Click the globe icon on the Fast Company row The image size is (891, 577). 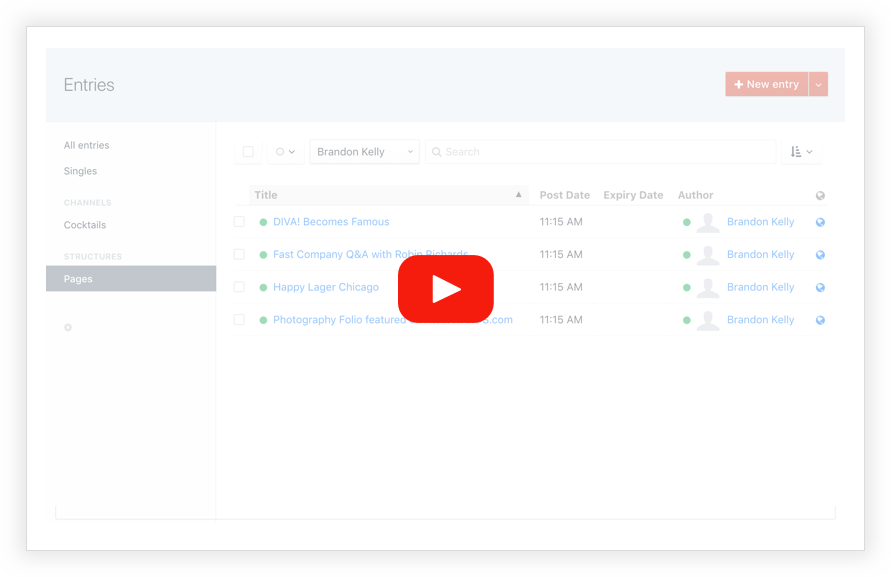pos(820,255)
